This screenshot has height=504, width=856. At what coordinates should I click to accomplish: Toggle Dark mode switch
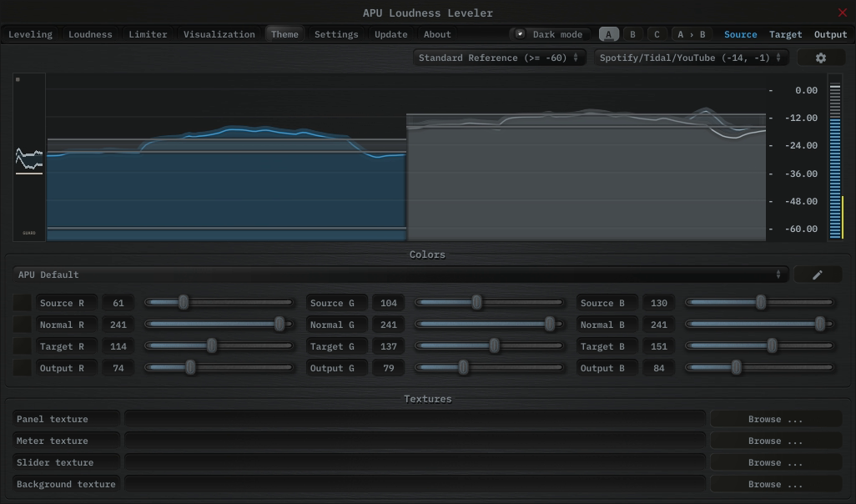pyautogui.click(x=521, y=34)
